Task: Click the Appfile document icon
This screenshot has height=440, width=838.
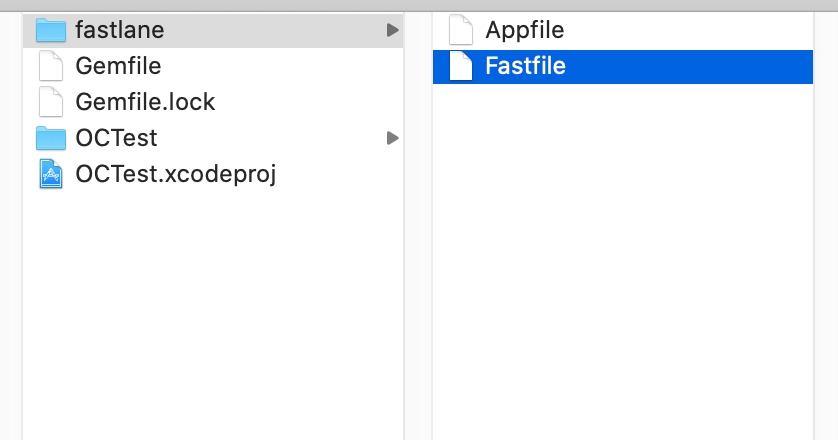Action: coord(461,31)
